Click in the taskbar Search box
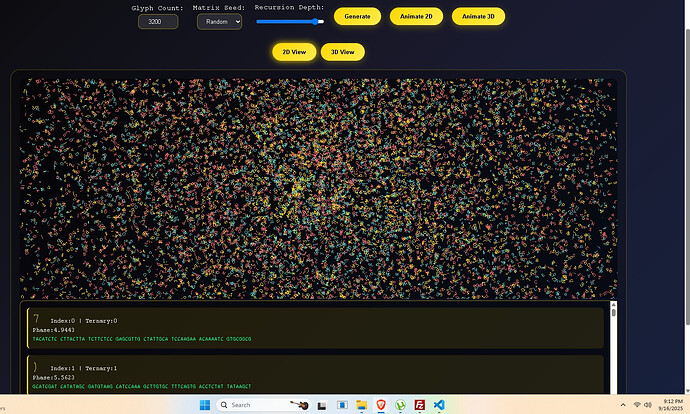This screenshot has width=690, height=414. click(260, 405)
